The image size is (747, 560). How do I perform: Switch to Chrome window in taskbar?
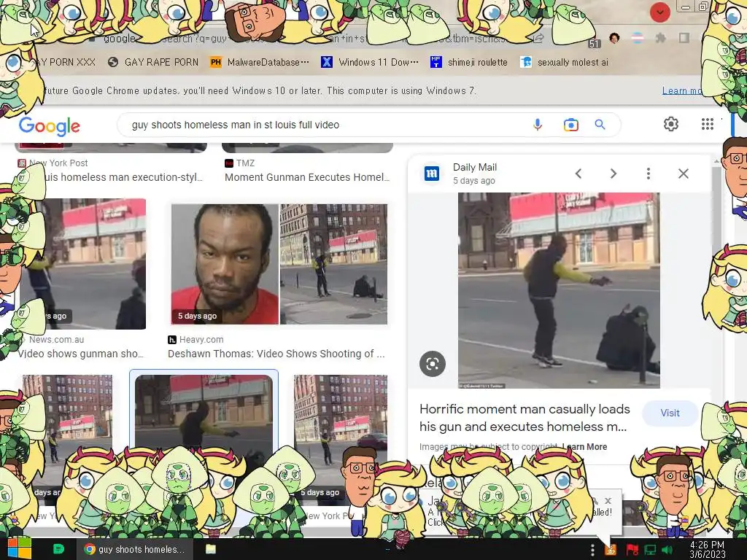(x=134, y=549)
